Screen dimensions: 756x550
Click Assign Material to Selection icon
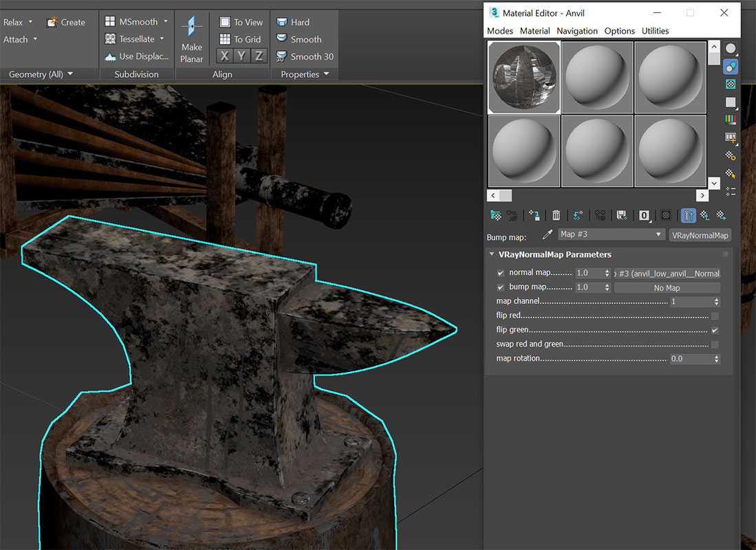534,215
